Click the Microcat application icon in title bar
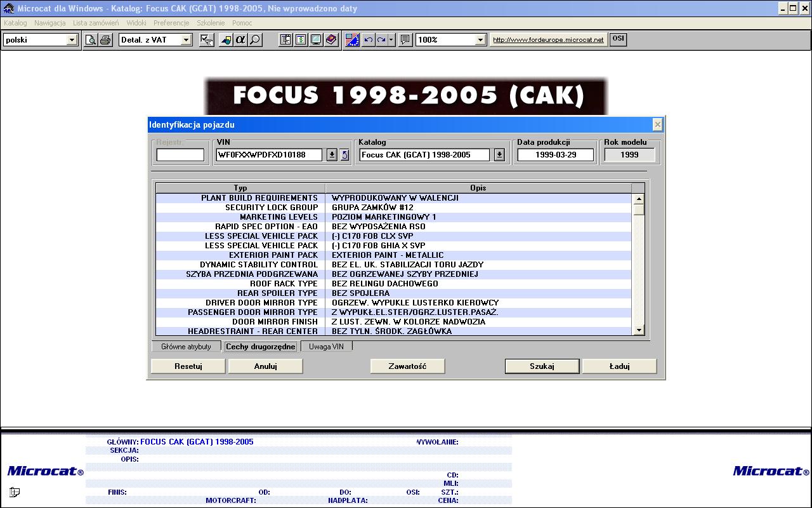812x508 pixels. click(x=8, y=8)
